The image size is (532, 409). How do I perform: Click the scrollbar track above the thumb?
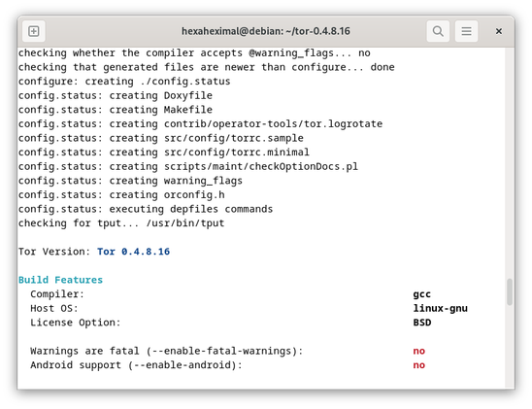510,163
